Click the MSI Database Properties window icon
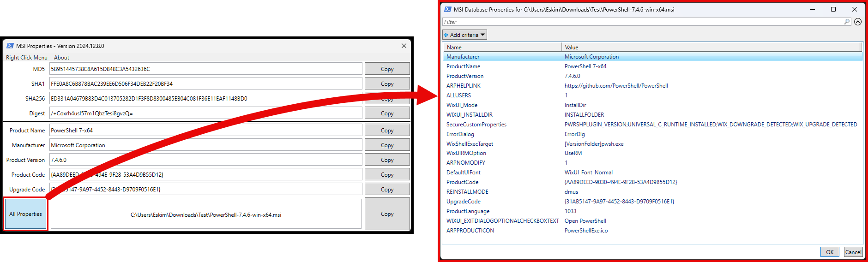The width and height of the screenshot is (868, 262). pyautogui.click(x=447, y=9)
